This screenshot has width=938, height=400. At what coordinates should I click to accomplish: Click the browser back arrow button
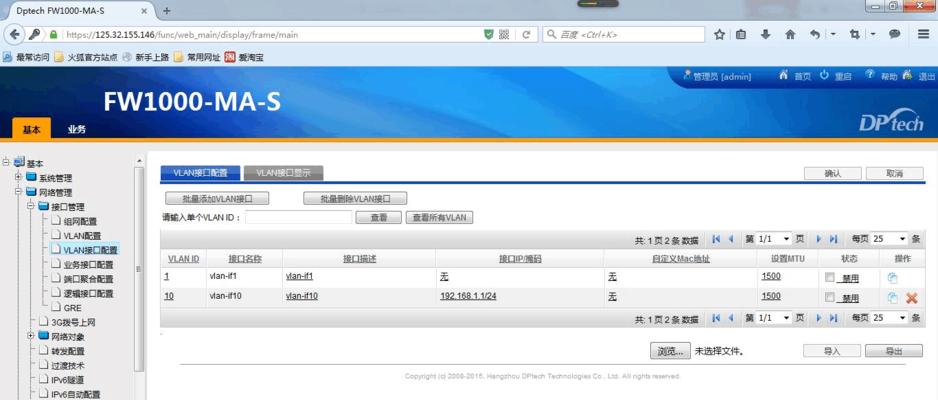click(15, 35)
